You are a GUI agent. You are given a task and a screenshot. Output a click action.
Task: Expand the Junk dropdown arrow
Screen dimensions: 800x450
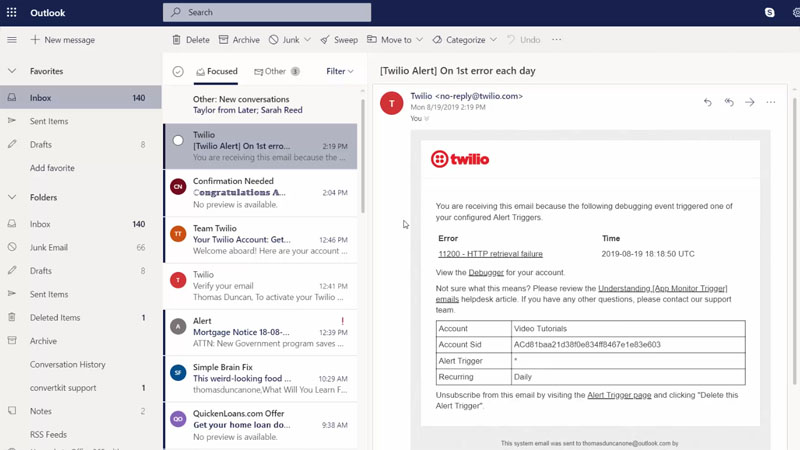pos(307,40)
